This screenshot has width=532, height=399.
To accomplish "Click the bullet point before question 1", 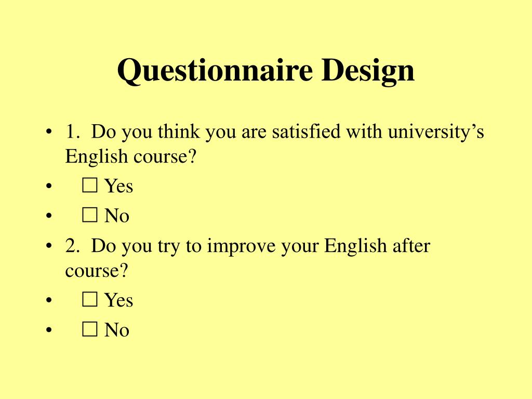I will [x=49, y=131].
